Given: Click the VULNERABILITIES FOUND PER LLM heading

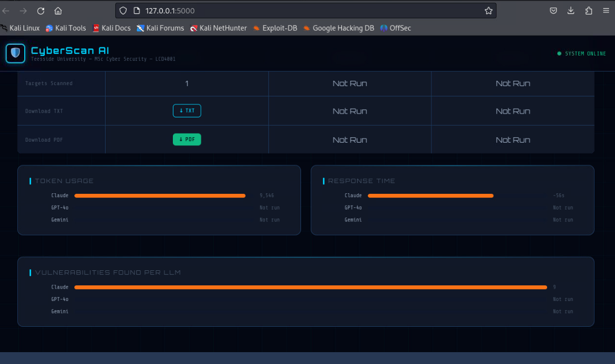Looking at the screenshot, I should click(x=108, y=272).
